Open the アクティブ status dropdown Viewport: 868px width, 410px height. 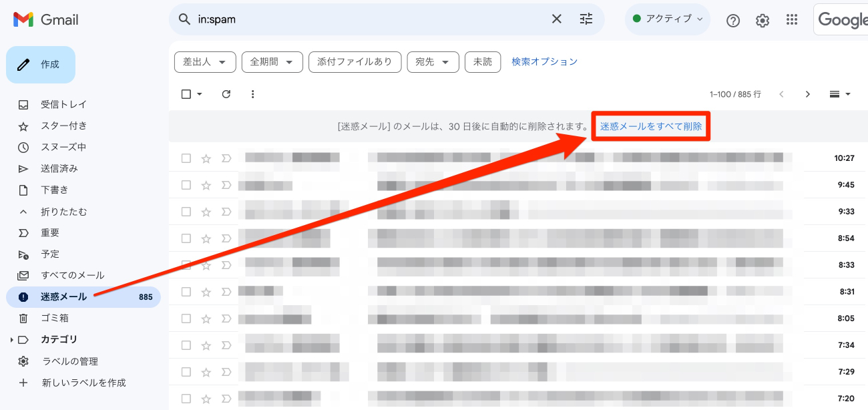[667, 19]
